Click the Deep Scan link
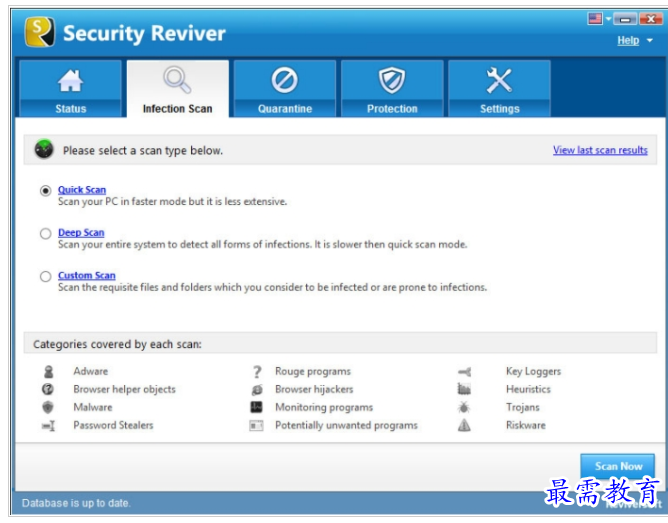Viewport: 668px width, 523px height. pyautogui.click(x=81, y=233)
